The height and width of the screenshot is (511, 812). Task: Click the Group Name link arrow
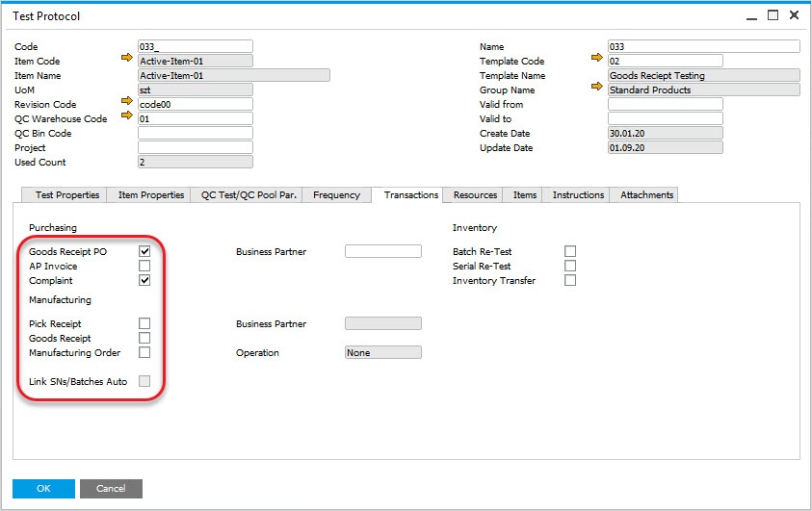pos(596,89)
